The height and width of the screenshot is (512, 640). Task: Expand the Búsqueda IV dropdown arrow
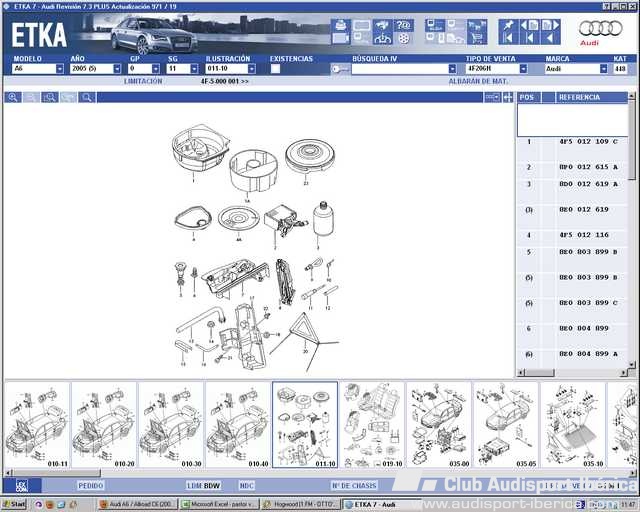pyautogui.click(x=452, y=69)
